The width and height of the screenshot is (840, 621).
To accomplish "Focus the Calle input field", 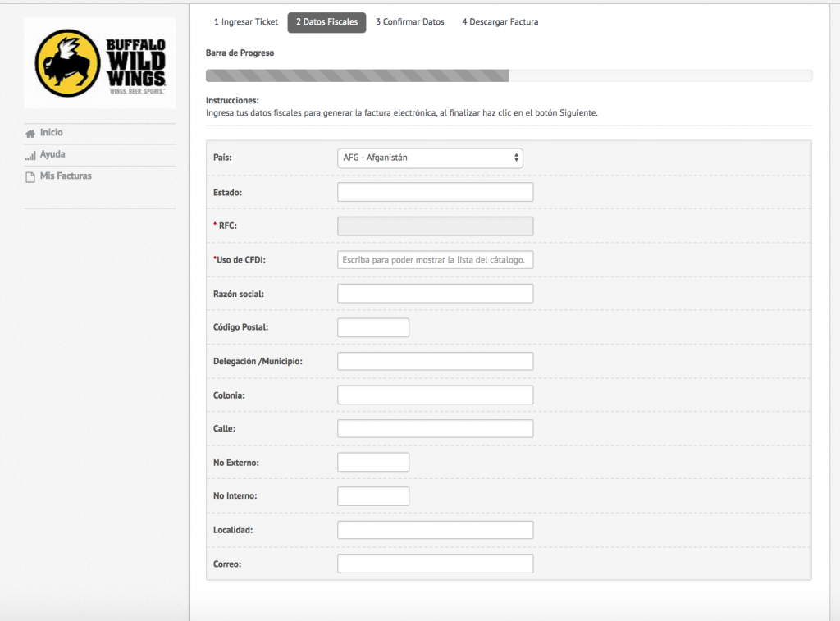I will point(436,429).
